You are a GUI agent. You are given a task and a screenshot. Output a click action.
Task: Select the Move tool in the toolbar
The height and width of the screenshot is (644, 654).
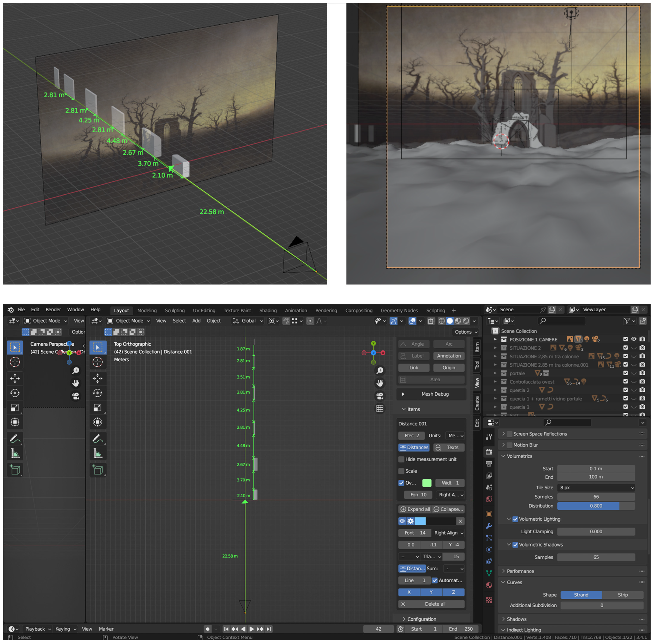click(97, 378)
